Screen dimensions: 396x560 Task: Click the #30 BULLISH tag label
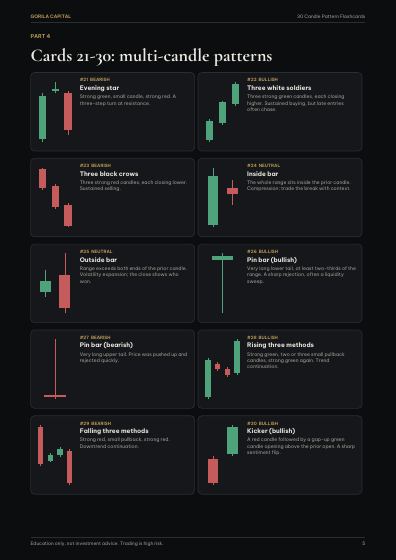point(262,423)
